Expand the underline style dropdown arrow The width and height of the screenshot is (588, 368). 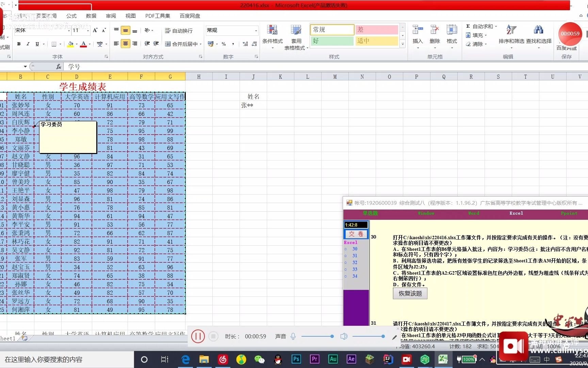44,44
